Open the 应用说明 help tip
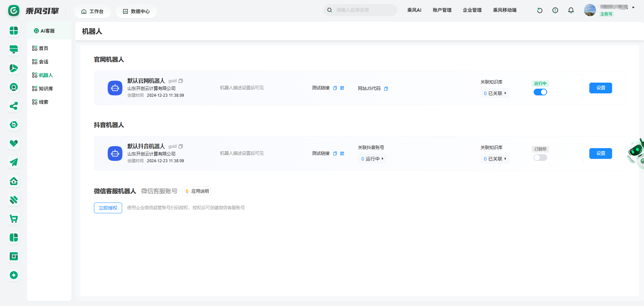 tap(197, 191)
